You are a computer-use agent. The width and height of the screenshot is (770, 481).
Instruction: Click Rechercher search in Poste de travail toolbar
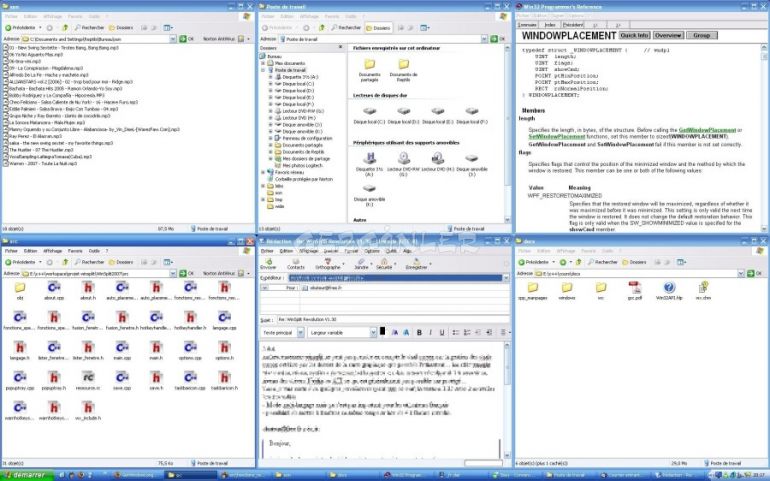click(346, 28)
